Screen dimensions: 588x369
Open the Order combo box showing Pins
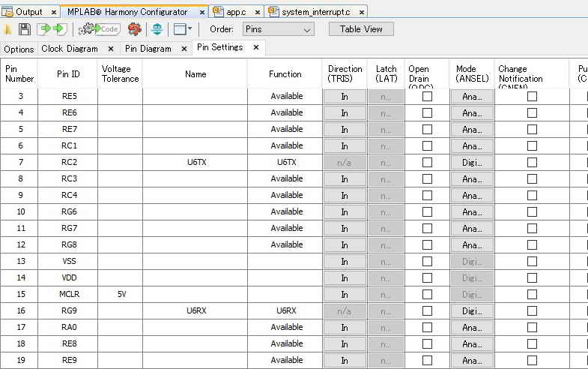click(278, 29)
